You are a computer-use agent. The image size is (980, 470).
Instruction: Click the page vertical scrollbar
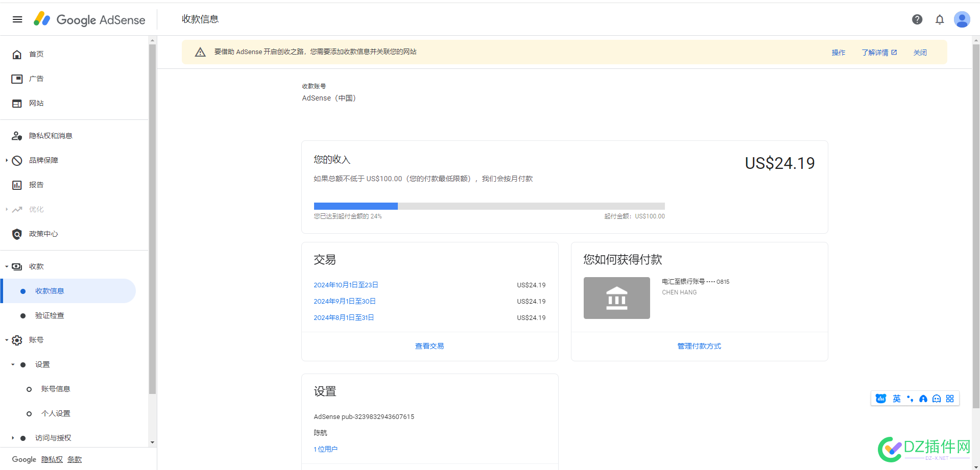976,227
